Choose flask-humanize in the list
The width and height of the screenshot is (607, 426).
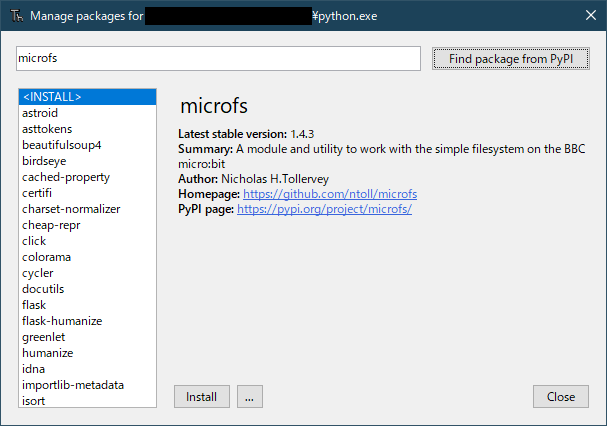[x=62, y=321]
